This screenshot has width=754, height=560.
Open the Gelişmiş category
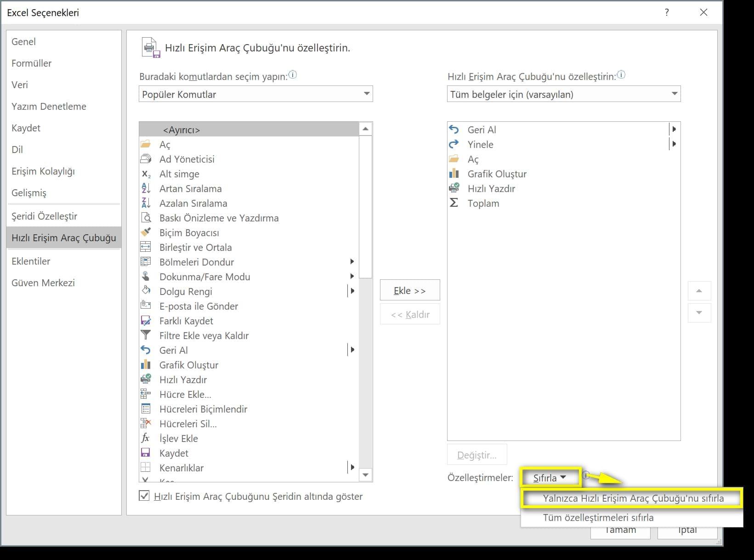[64, 192]
